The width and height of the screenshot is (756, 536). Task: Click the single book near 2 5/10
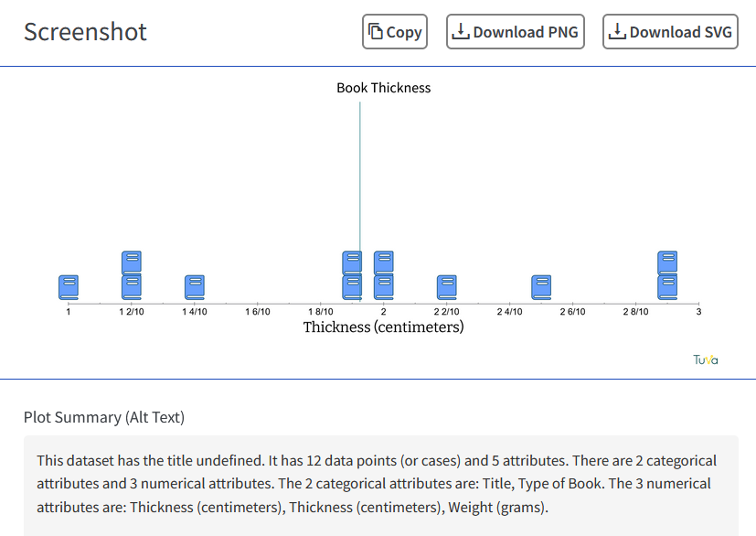pos(541,287)
